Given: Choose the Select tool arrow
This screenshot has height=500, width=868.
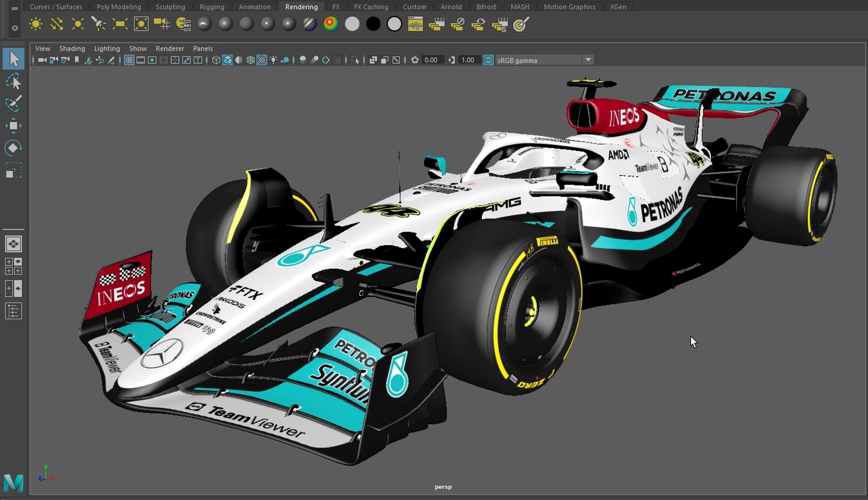Looking at the screenshot, I should [x=13, y=59].
